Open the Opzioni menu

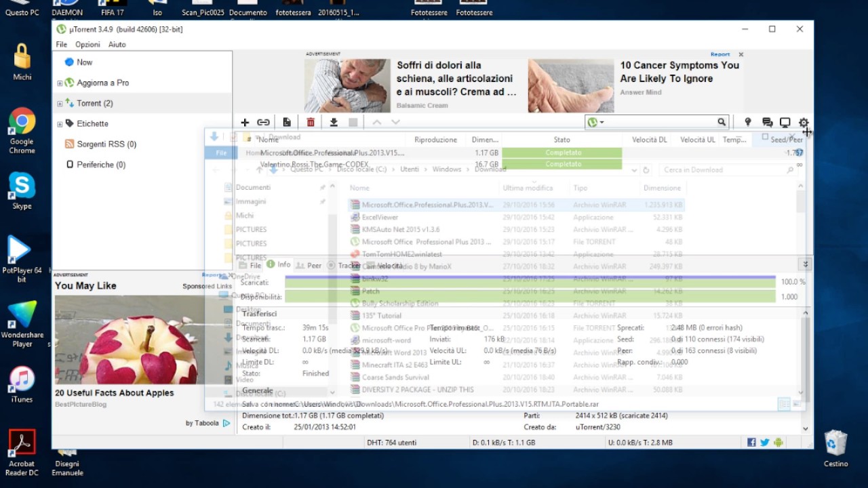[87, 44]
